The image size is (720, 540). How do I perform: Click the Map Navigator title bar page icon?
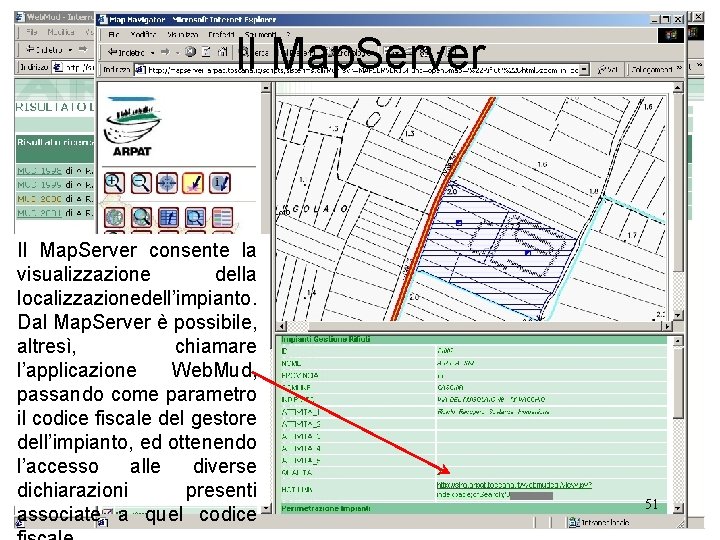coord(103,20)
